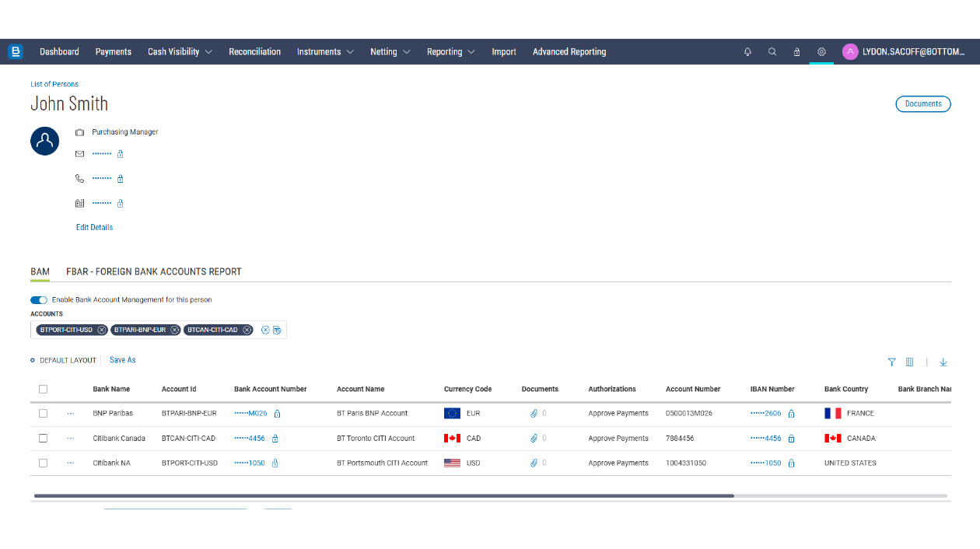Click the search magnifier icon in top bar
Image resolution: width=980 pixels, height=549 pixels.
point(772,52)
